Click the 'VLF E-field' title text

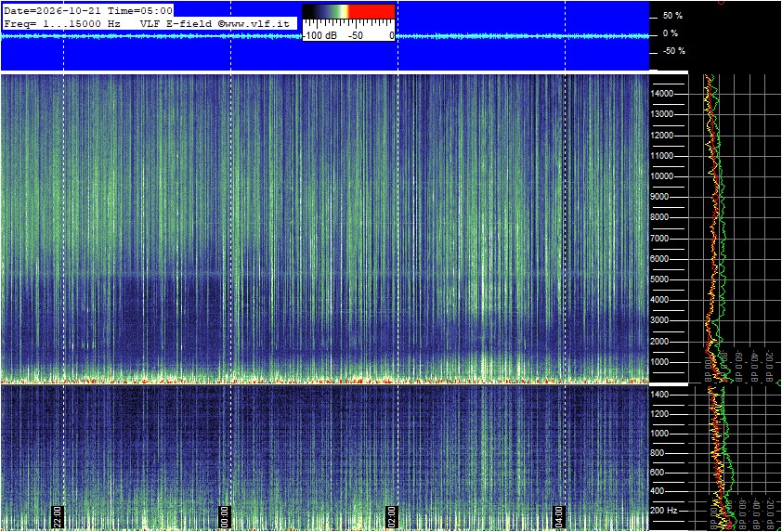[176, 23]
